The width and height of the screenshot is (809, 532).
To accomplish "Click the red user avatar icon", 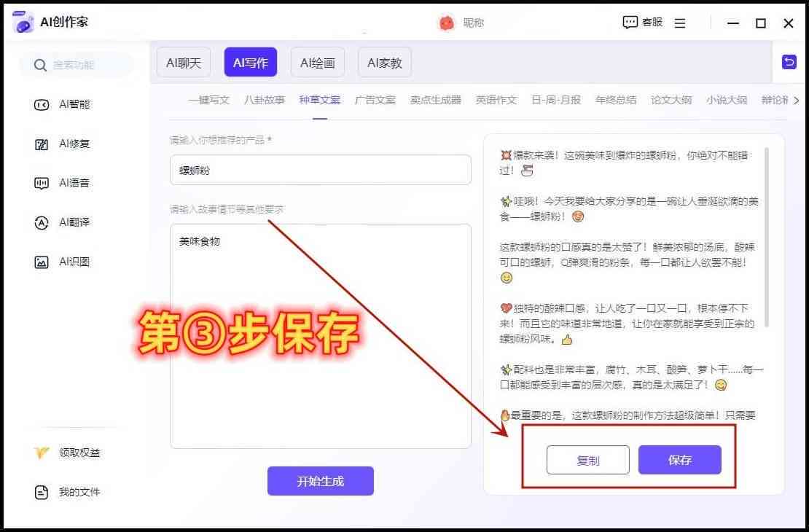I will tap(446, 23).
